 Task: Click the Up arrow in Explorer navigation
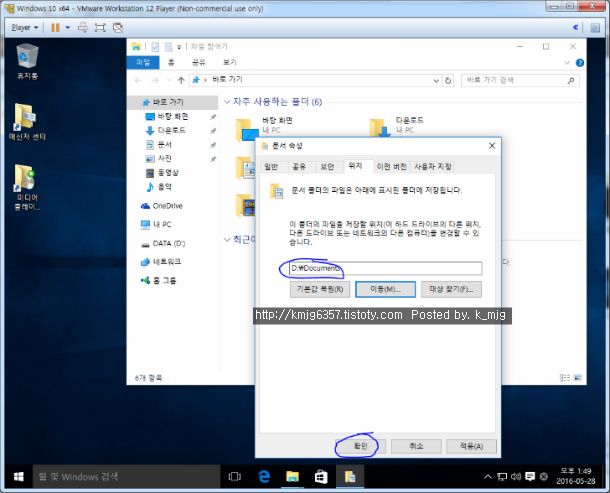point(181,80)
